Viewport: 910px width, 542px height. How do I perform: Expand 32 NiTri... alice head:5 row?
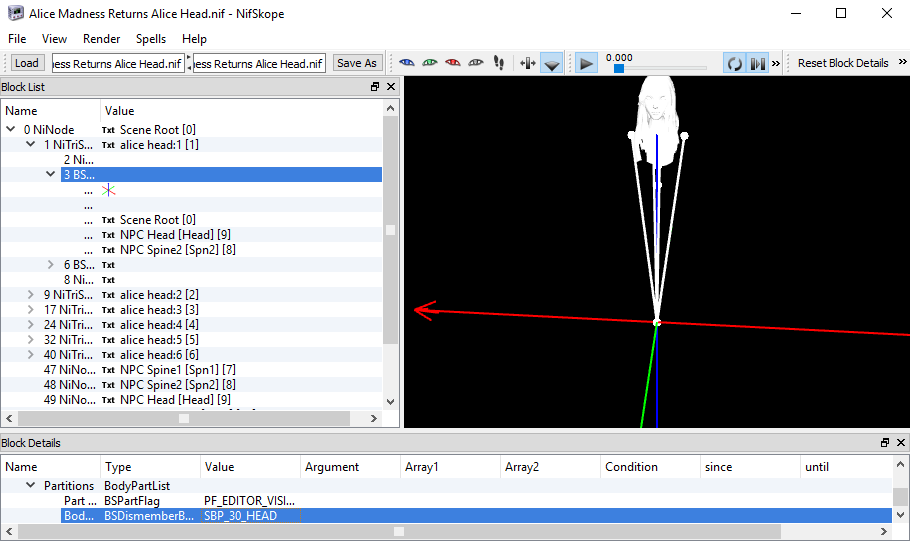31,339
